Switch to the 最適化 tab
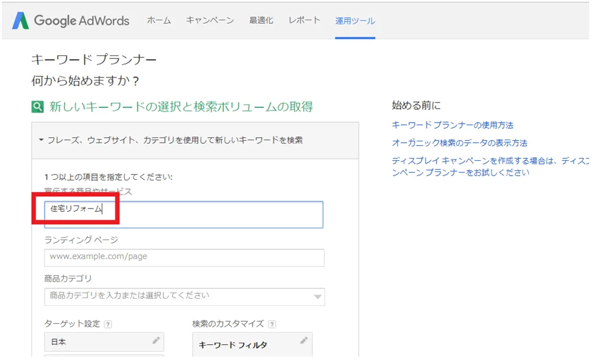This screenshot has height=364, width=594. (x=261, y=21)
